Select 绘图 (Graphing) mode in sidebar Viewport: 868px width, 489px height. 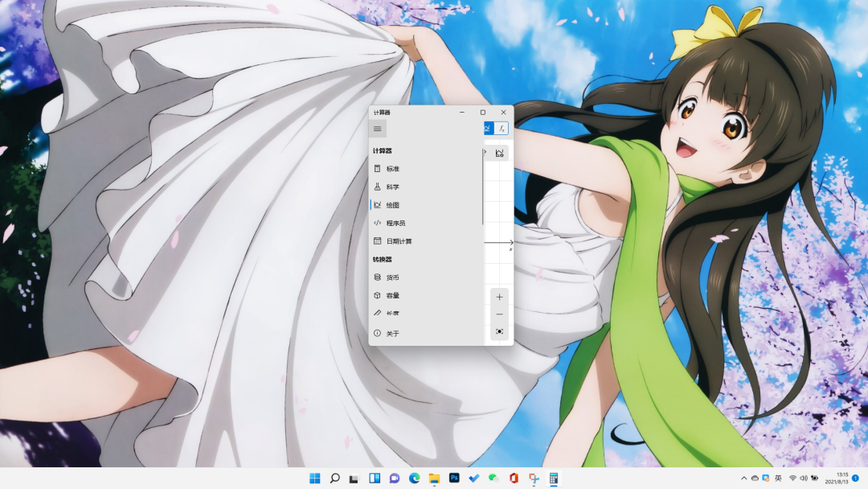(392, 205)
